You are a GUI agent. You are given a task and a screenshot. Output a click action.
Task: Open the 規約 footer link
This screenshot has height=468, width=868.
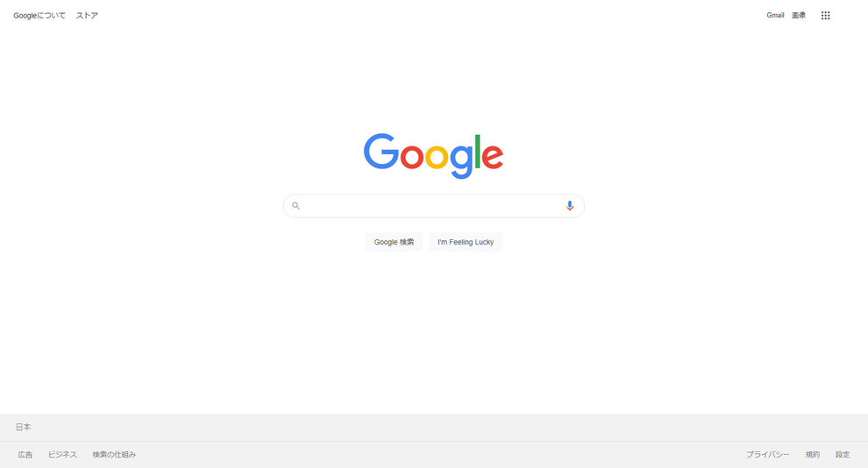[x=813, y=455]
